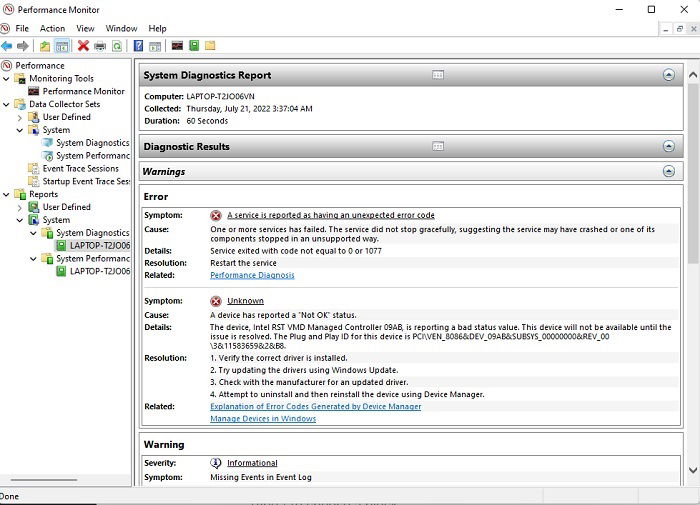Collapse System Performance under Reports
Viewport: 700px width, 505px height.
pos(33,259)
